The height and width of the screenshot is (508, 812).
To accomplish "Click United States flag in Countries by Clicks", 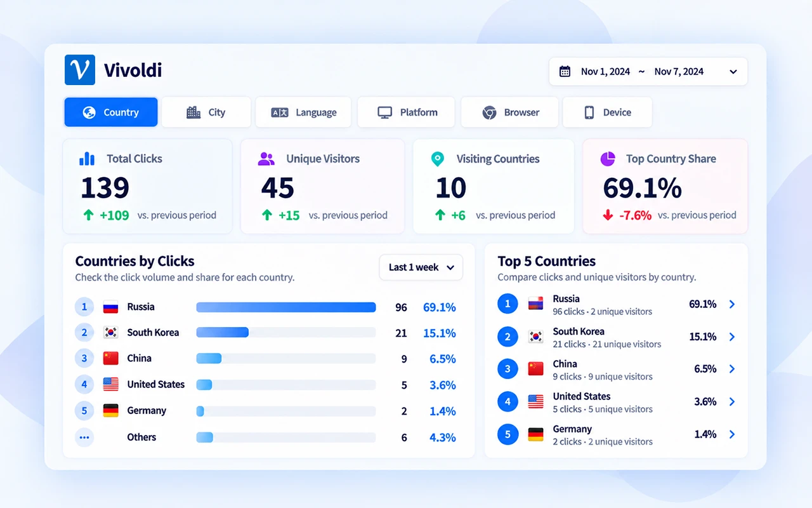I will [111, 384].
